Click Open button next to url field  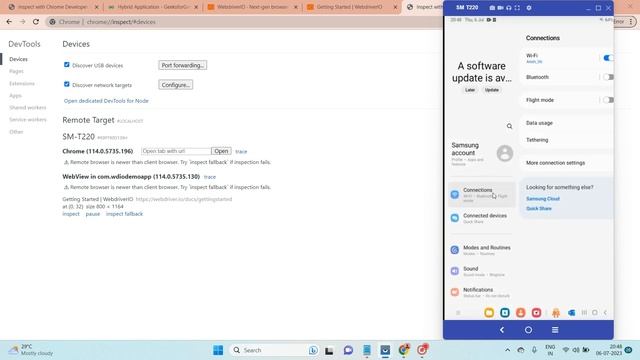(221, 151)
